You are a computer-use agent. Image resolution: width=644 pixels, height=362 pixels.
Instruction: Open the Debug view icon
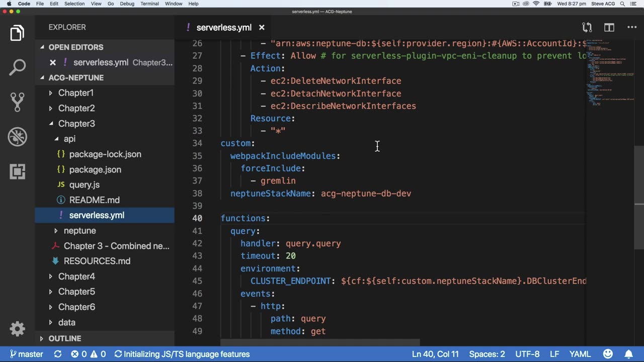(17, 137)
